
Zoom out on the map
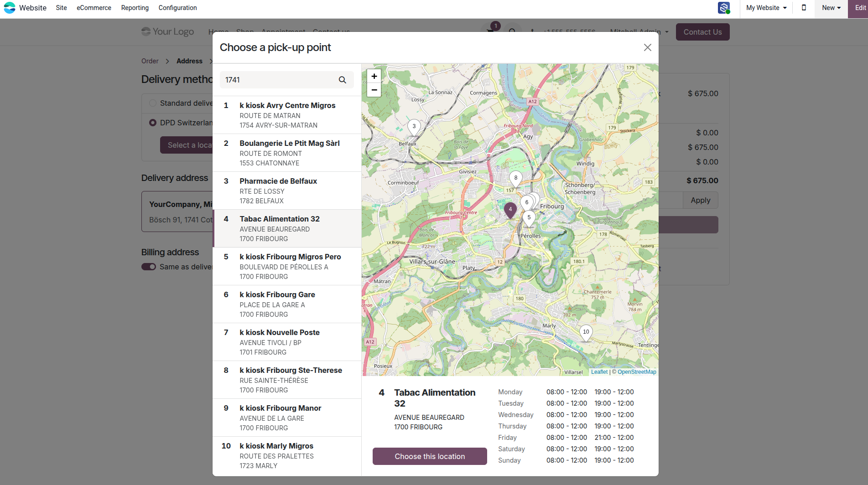click(x=374, y=90)
